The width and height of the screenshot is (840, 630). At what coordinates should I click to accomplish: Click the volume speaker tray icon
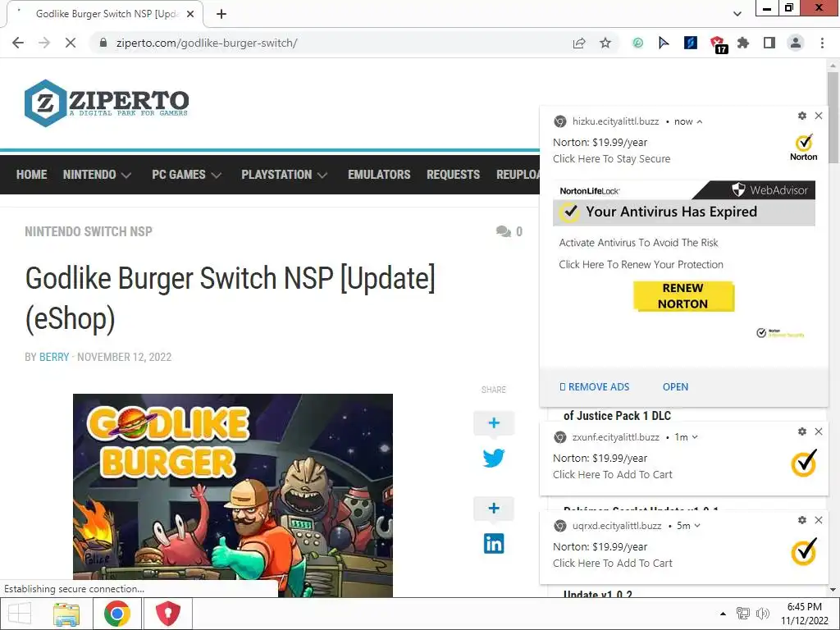pos(762,614)
